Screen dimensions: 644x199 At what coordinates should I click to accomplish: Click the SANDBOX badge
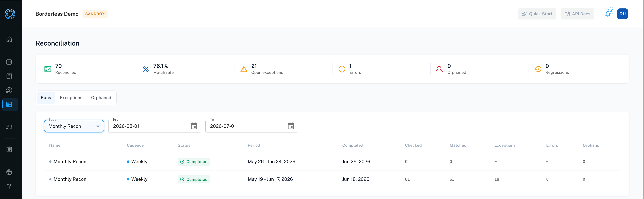(95, 14)
